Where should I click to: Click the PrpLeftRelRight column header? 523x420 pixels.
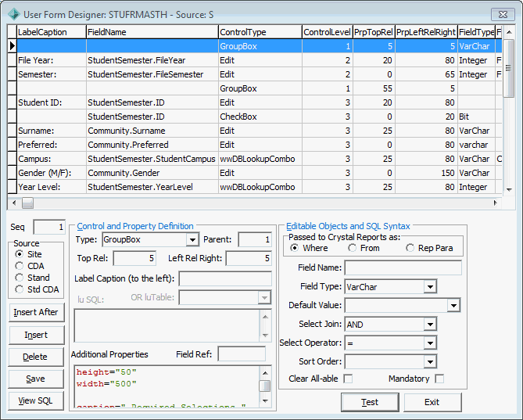click(426, 32)
